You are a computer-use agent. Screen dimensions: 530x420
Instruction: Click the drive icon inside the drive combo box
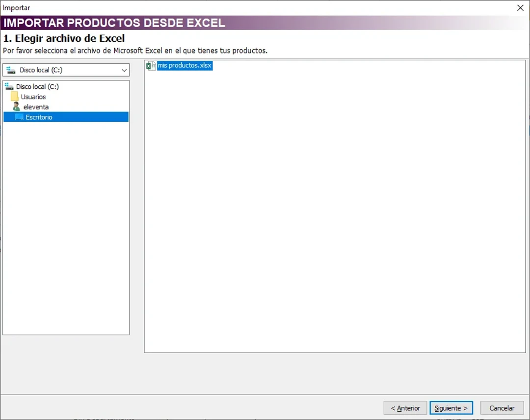(11, 70)
